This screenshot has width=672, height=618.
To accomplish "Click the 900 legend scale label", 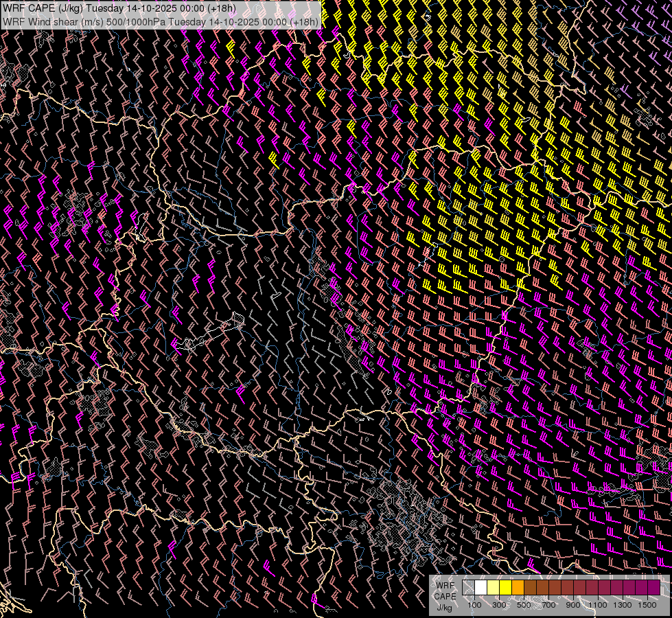I will 573,605.
